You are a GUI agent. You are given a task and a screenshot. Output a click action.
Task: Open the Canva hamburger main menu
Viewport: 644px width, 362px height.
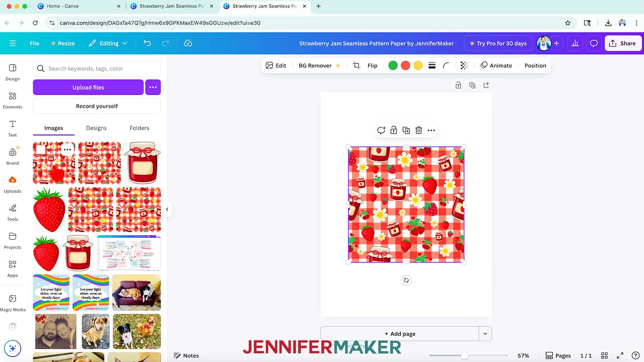click(12, 43)
